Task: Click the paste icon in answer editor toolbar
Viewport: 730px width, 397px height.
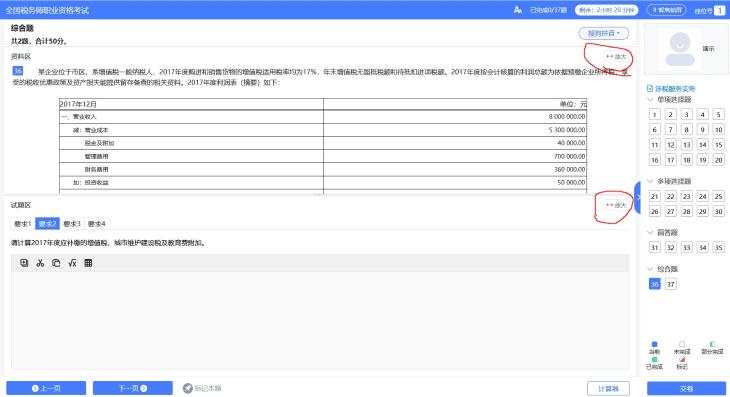Action: point(24,263)
